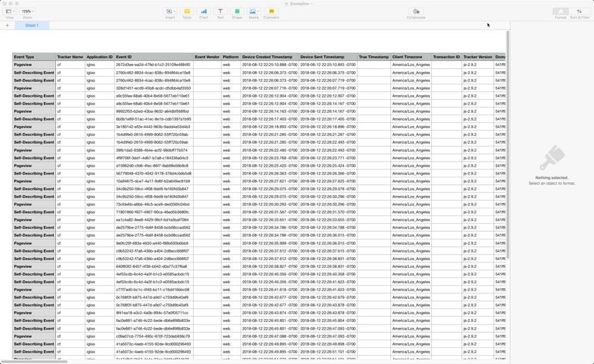Screen dimensions: 594x364
Task: Select the Application ID column header
Action: pos(100,57)
